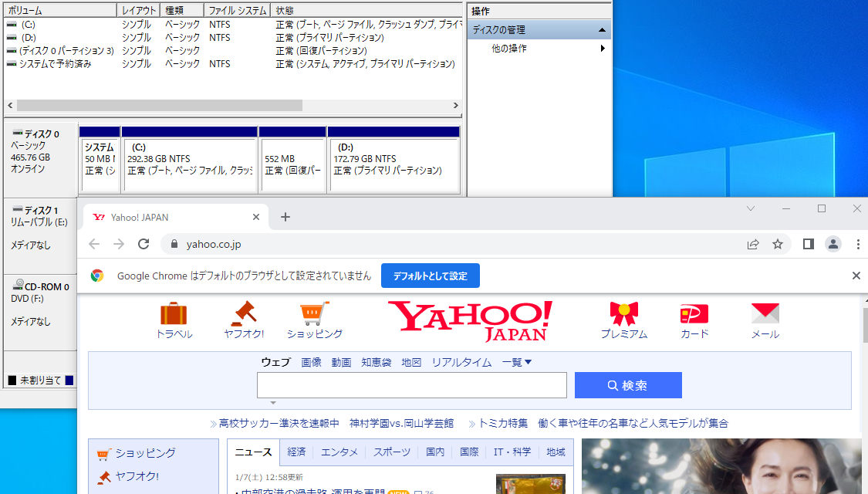Screen dimensions: 868x494
Task: Switch to the 国際 news tab
Action: pyautogui.click(x=469, y=452)
